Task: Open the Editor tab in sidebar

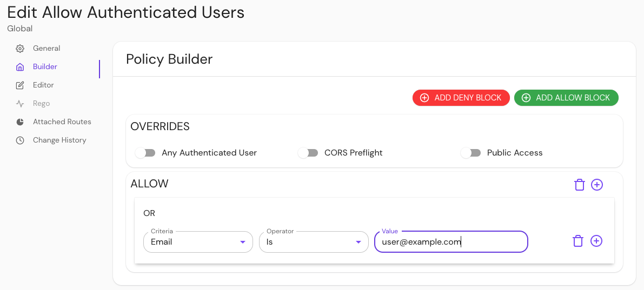Action: [x=43, y=85]
